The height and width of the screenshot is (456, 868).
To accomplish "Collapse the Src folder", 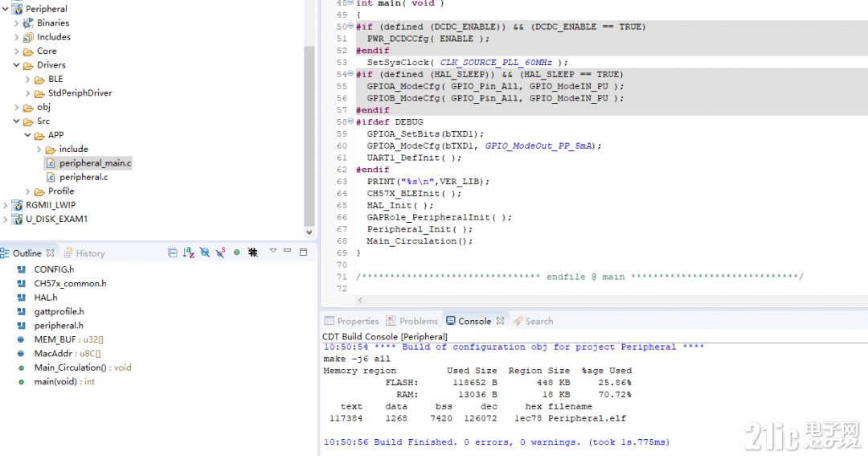I will pos(17,121).
